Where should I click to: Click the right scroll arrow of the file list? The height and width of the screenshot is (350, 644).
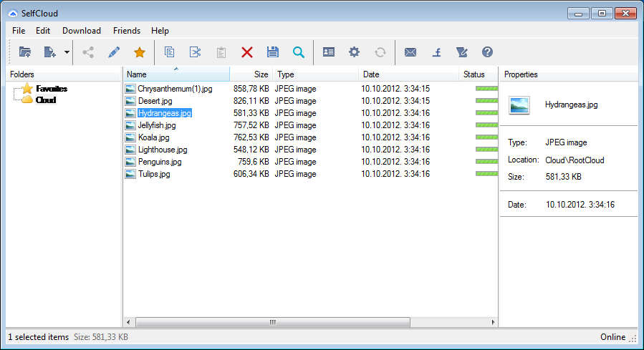pos(493,323)
